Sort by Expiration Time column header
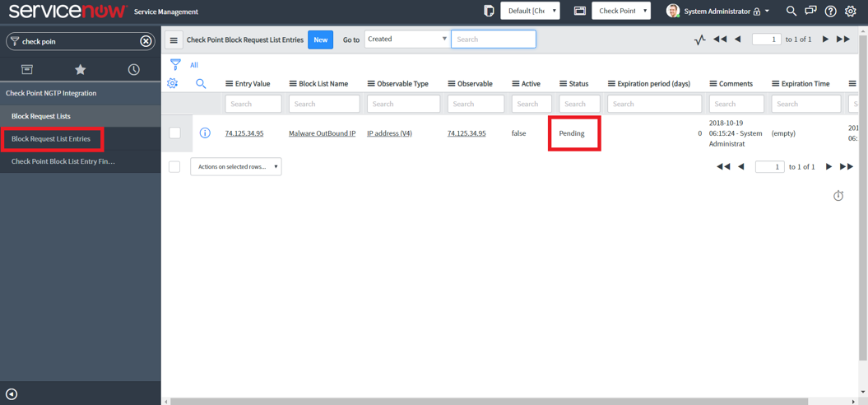 (x=805, y=84)
